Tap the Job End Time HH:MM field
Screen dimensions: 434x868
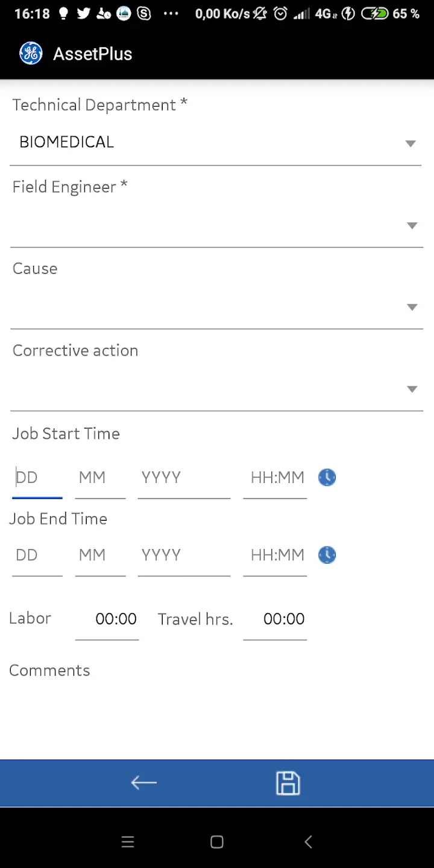pyautogui.click(x=275, y=555)
